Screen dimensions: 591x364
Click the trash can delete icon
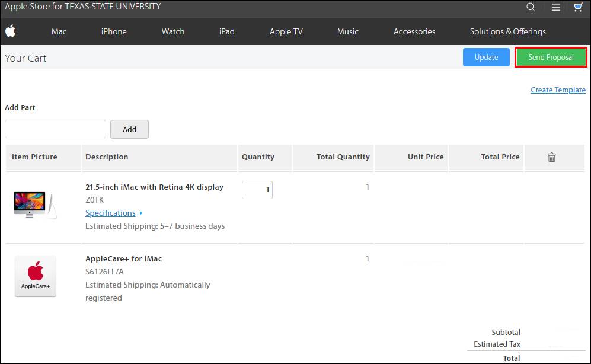coord(551,157)
